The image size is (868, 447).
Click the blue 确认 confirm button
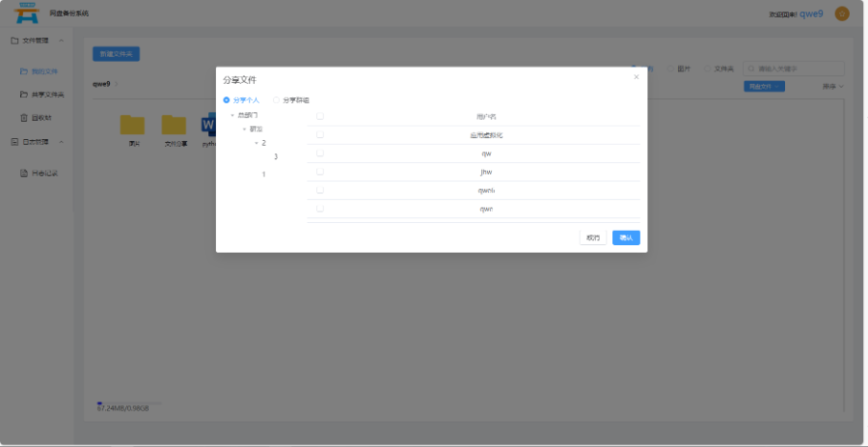pos(626,237)
